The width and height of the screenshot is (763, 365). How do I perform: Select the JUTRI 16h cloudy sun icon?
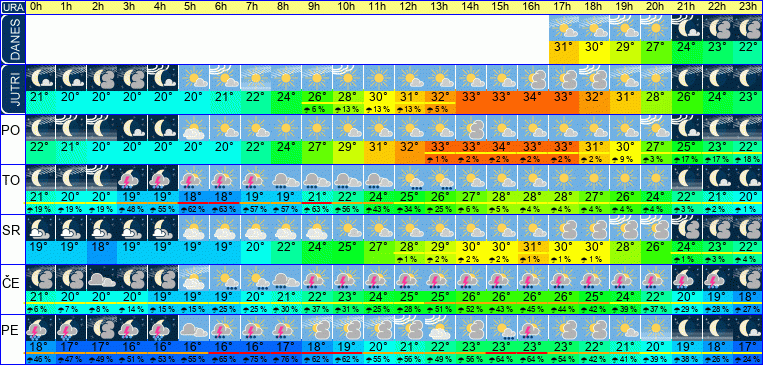534,77
